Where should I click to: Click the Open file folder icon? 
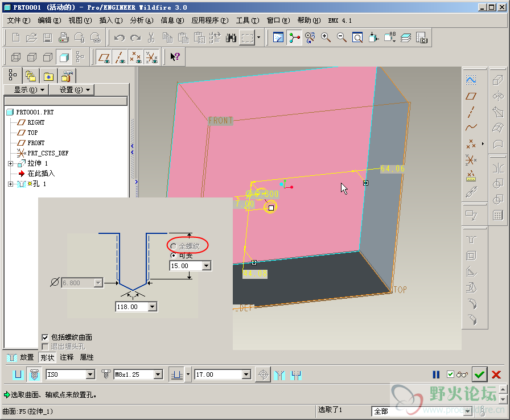pyautogui.click(x=31, y=38)
